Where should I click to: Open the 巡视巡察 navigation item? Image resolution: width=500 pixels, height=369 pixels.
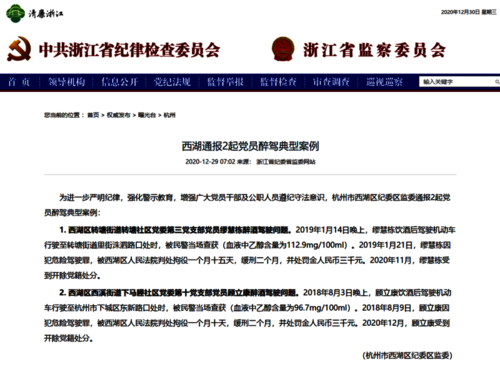[x=384, y=82]
